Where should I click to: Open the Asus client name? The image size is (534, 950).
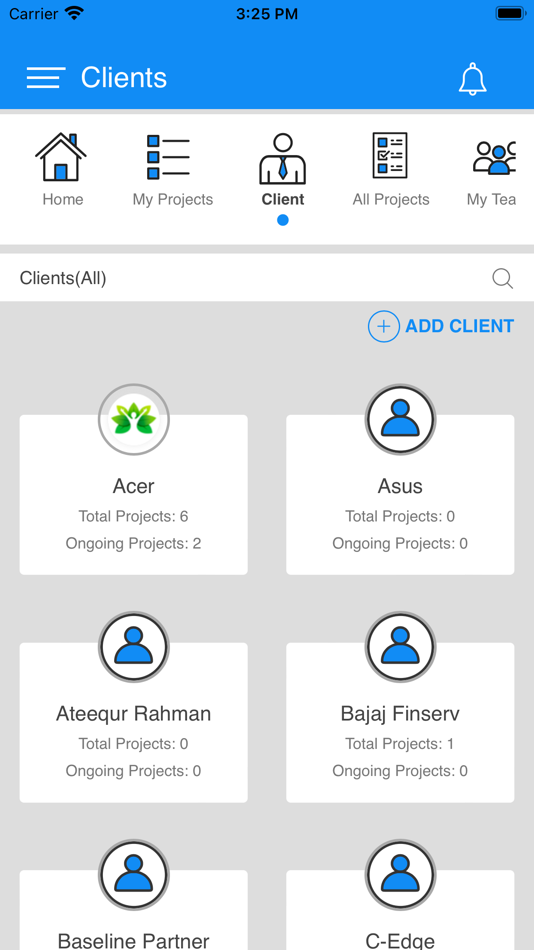click(400, 486)
